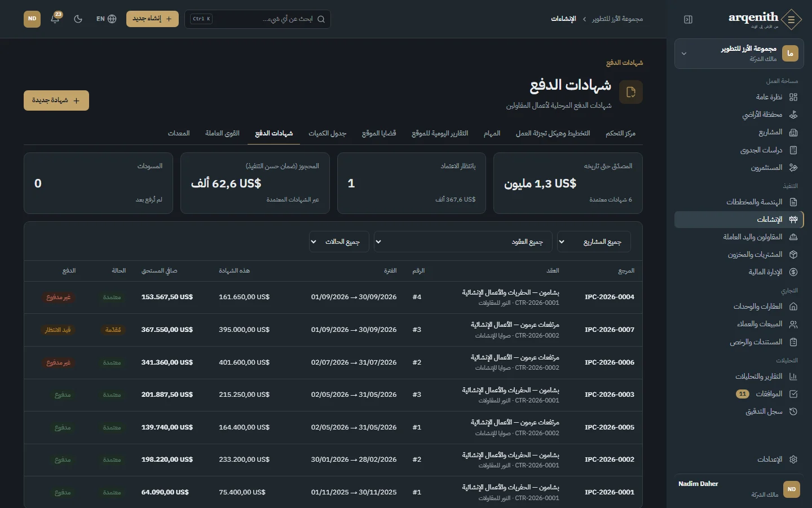Switch to جدول الكميات tab
The width and height of the screenshot is (812, 508).
click(x=327, y=133)
